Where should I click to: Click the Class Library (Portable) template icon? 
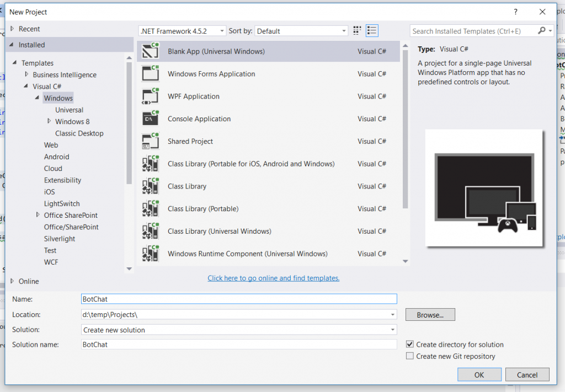click(x=150, y=208)
